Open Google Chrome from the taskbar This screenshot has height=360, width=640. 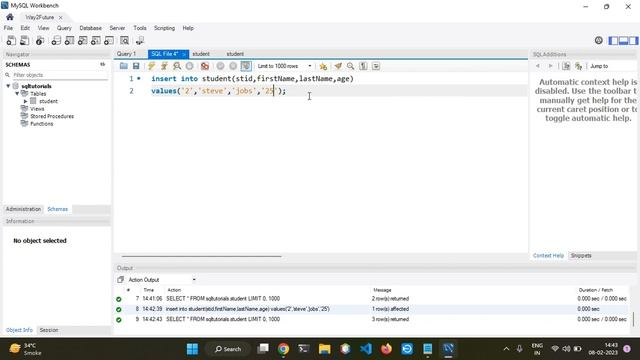(283, 349)
